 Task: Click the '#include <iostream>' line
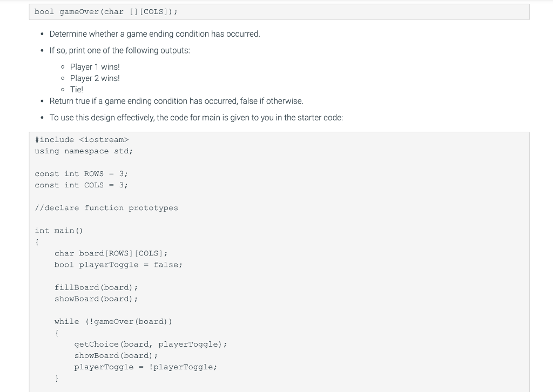[x=82, y=140]
